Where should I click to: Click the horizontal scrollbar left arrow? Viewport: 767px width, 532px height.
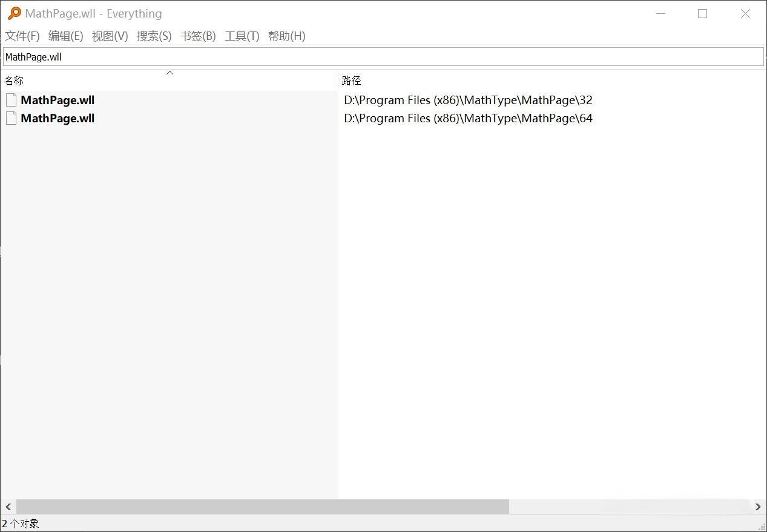coord(8,507)
